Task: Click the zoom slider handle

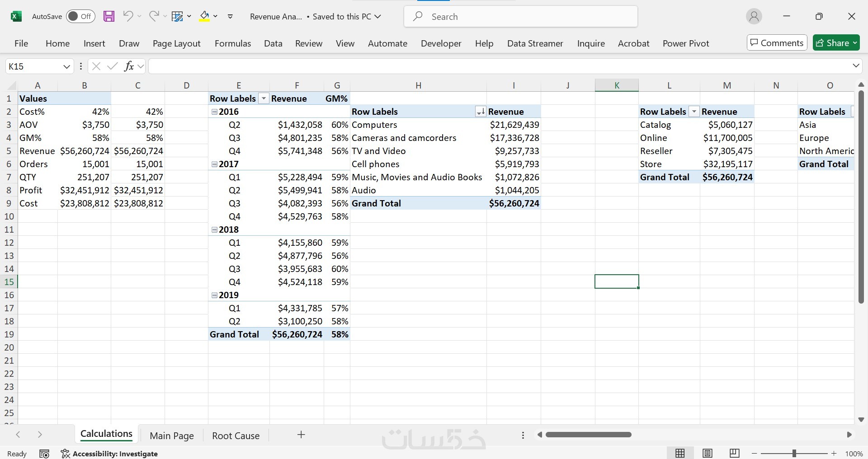Action: tap(794, 453)
